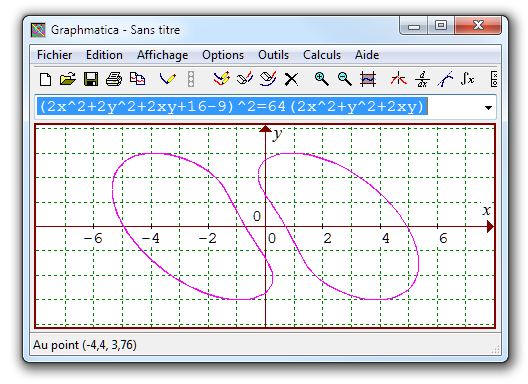Viewport: 528px width, 384px height.
Task: Open the Outils menu
Action: click(273, 55)
